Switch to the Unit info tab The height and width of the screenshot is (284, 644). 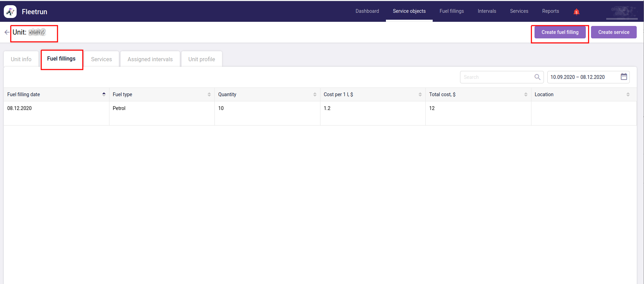click(x=21, y=59)
